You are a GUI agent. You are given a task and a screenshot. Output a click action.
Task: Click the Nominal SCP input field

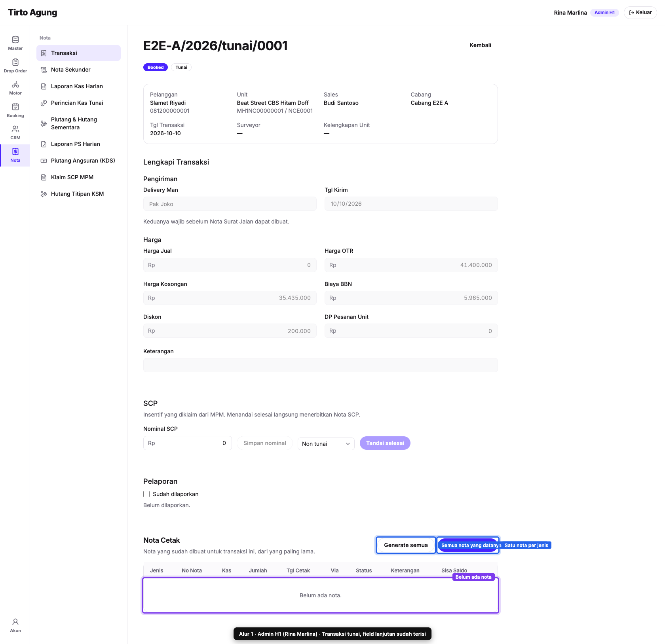[187, 443]
